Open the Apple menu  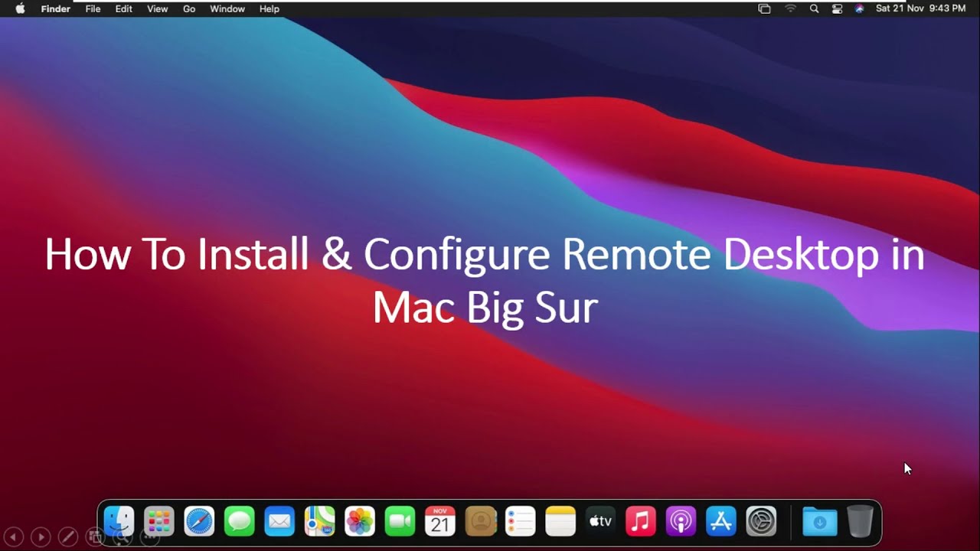pos(20,8)
